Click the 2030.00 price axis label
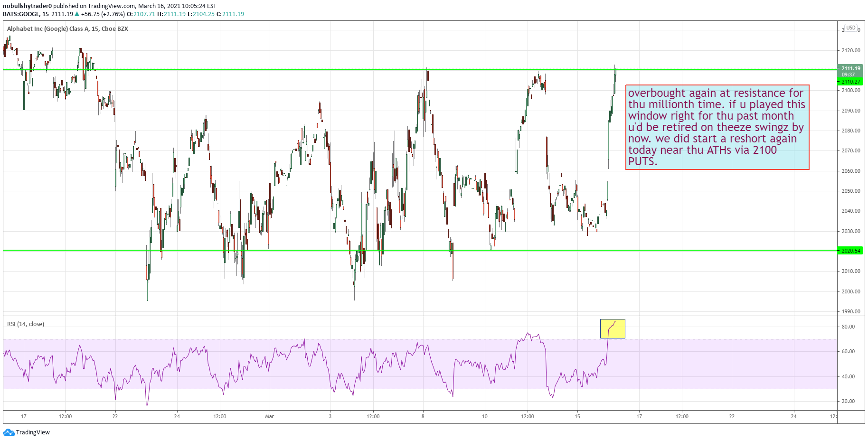868x441 pixels. tap(850, 231)
